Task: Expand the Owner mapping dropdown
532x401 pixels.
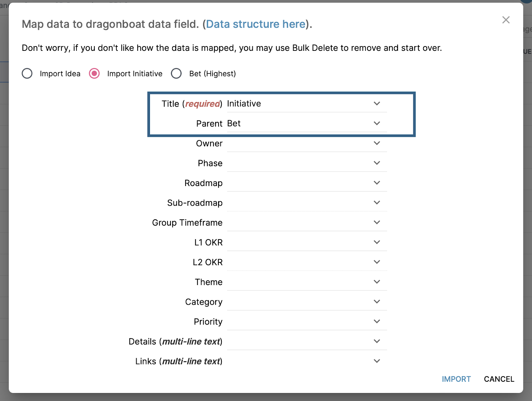Action: pos(307,144)
